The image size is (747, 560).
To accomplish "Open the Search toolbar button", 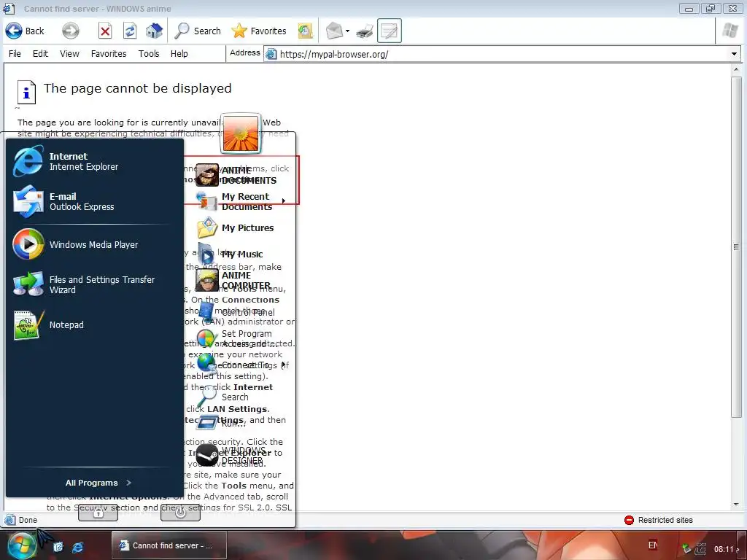I will pos(197,31).
